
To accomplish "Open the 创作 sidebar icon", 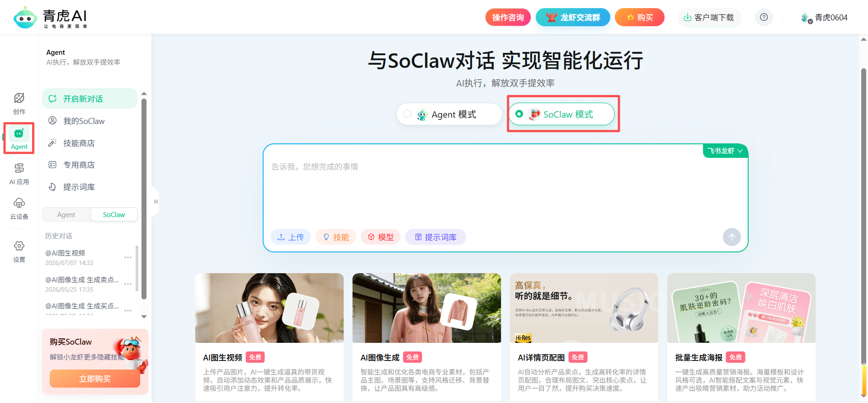I will [19, 104].
